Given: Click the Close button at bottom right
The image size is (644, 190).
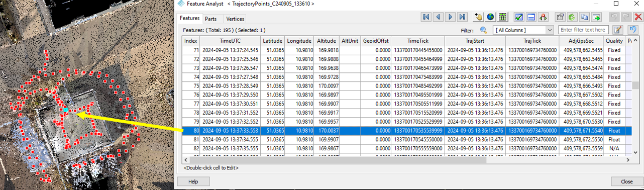Looking at the screenshot, I should click(627, 181).
